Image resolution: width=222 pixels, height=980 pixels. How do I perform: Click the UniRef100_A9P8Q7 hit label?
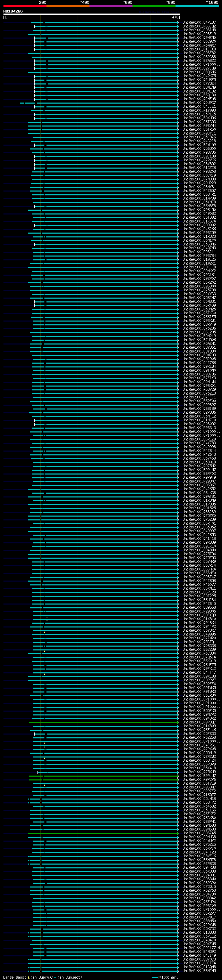click(x=199, y=722)
